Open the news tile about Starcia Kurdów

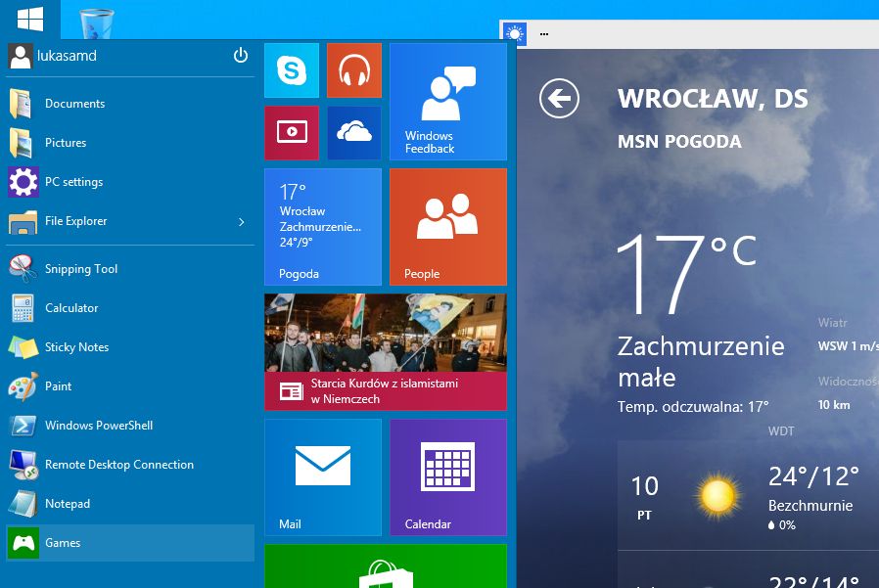(386, 352)
